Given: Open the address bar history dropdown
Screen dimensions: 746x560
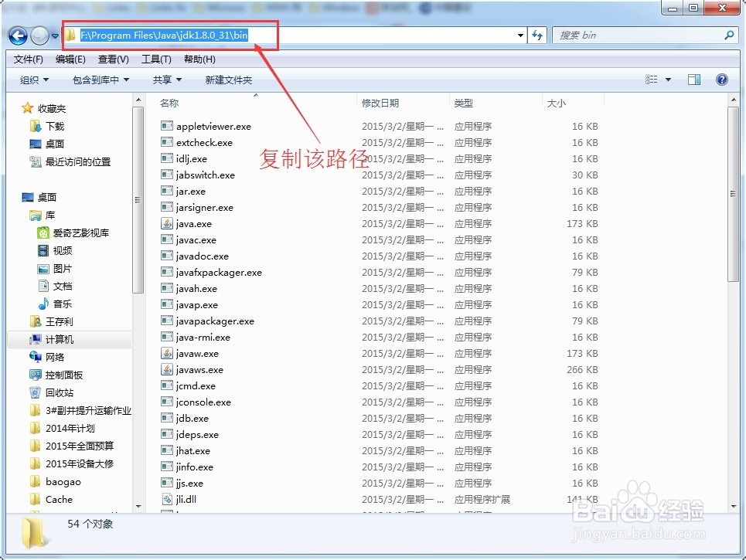Looking at the screenshot, I should 520,35.
